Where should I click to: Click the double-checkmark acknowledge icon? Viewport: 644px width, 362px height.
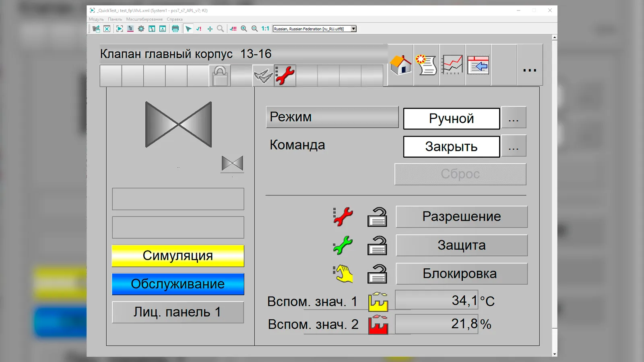[263, 76]
